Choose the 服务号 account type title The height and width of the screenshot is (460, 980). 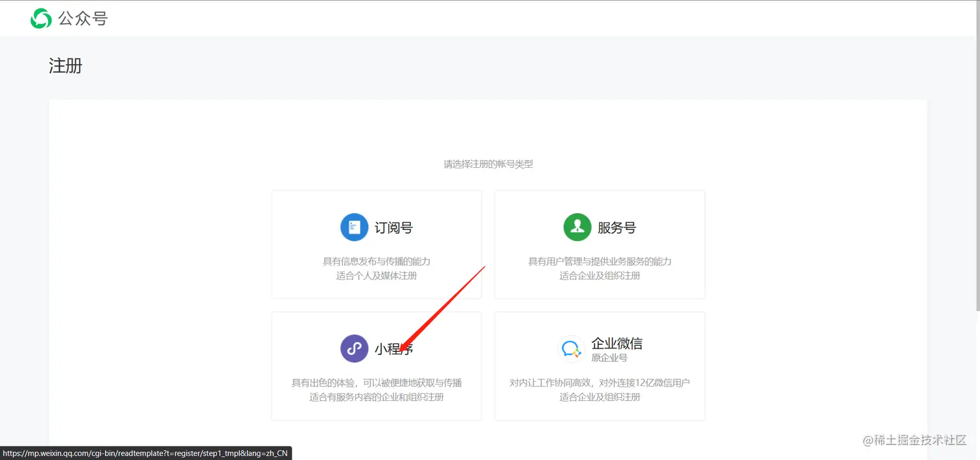(x=616, y=227)
